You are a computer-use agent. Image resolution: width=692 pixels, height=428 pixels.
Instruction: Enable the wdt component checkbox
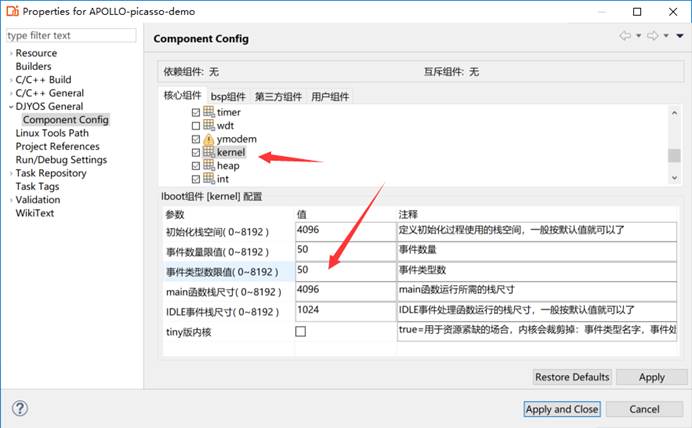click(x=196, y=126)
